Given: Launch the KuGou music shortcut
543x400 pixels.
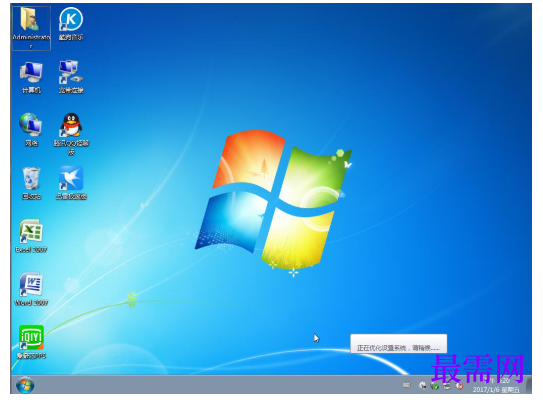Looking at the screenshot, I should [71, 24].
